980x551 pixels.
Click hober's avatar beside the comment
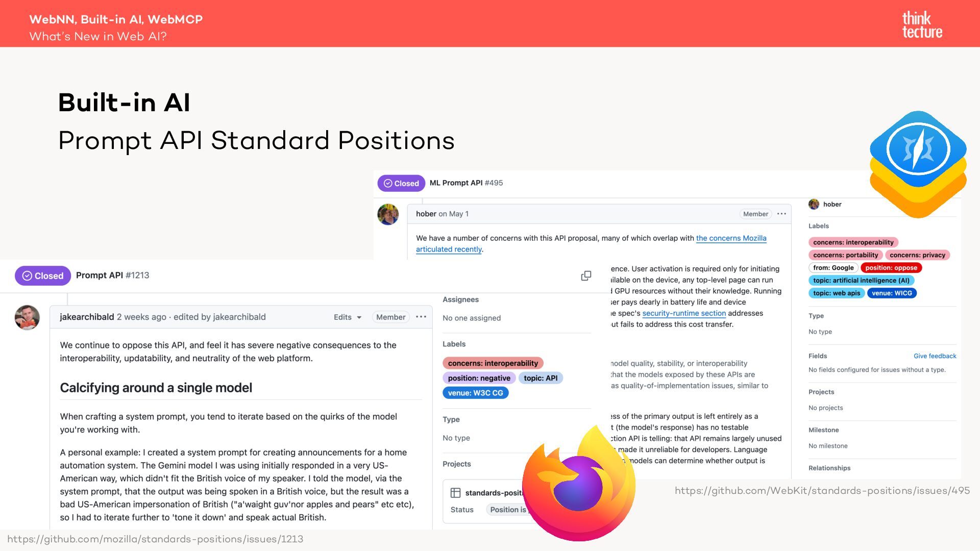[388, 214]
